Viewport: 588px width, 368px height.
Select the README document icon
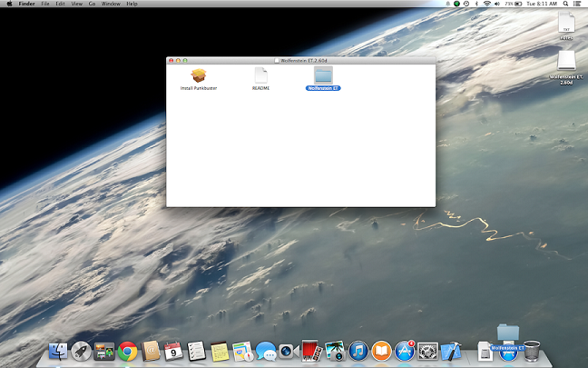261,75
